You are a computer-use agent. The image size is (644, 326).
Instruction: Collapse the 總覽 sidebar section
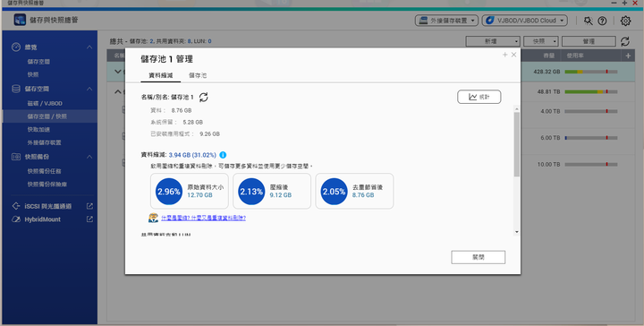click(x=89, y=47)
